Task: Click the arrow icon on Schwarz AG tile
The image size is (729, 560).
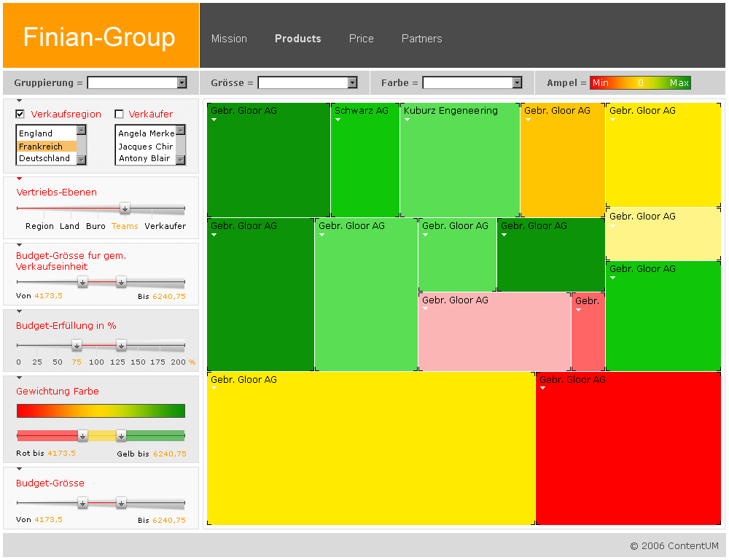Action: (338, 120)
